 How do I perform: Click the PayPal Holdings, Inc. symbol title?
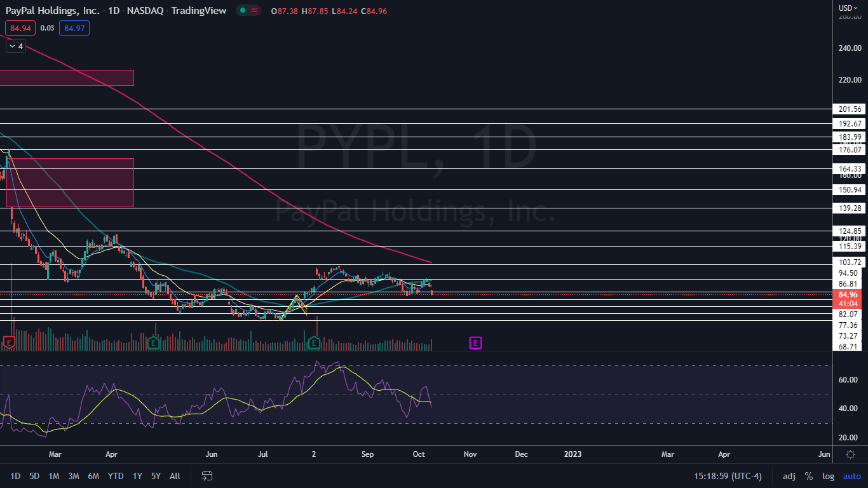point(53,11)
